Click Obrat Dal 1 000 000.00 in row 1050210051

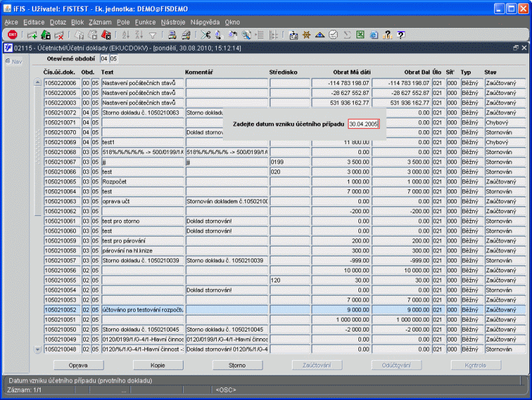point(402,320)
